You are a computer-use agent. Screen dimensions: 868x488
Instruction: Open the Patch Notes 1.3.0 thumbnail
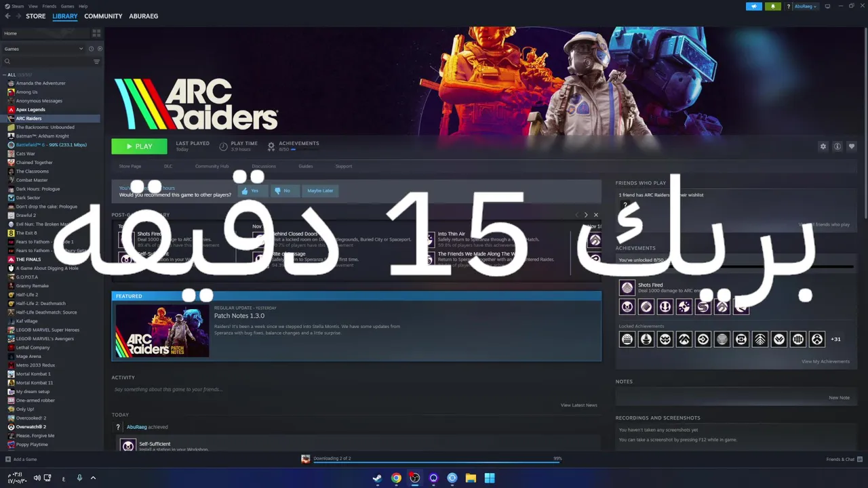tap(162, 331)
